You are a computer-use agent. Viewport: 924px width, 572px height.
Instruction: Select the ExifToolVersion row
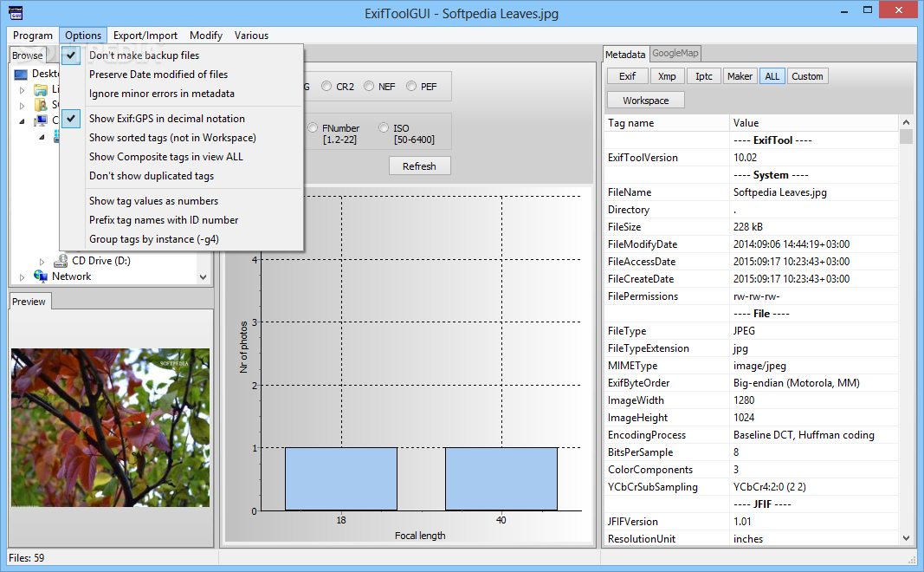(x=752, y=158)
